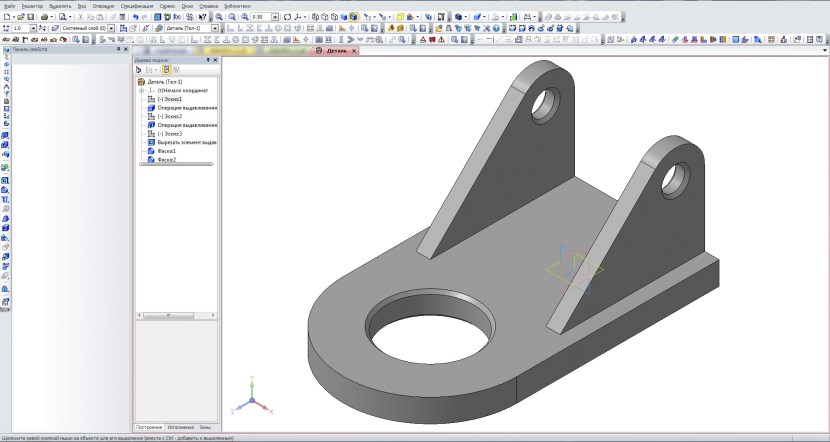Pin the Панель свойств panel
Image resolution: width=830 pixels, height=442 pixels.
119,49
